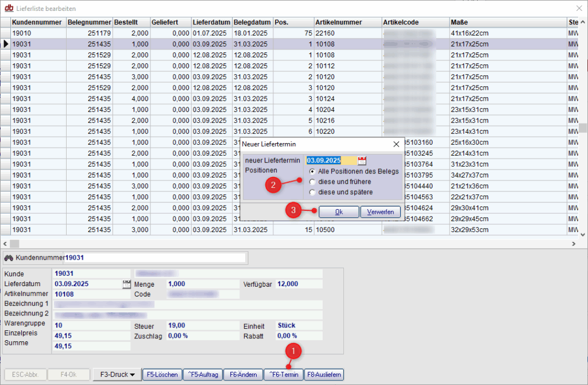Click the Einzelpreis field showing 49,15

(x=92, y=336)
